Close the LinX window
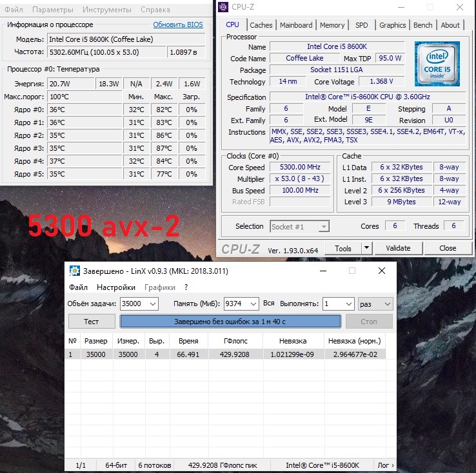 click(382, 271)
